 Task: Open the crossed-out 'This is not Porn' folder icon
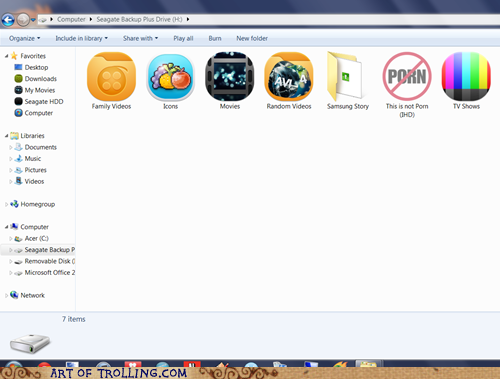click(x=407, y=76)
